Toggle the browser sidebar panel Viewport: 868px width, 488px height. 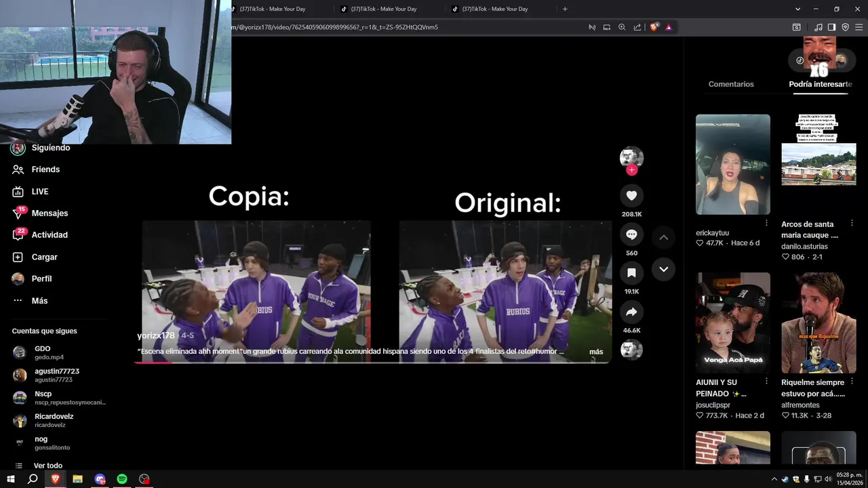click(831, 27)
